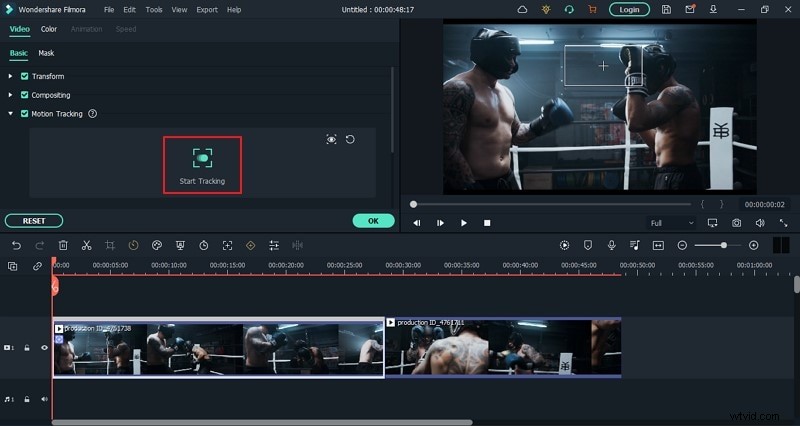Viewport: 800px width, 426px height.
Task: Open the Edit menu
Action: [130, 10]
